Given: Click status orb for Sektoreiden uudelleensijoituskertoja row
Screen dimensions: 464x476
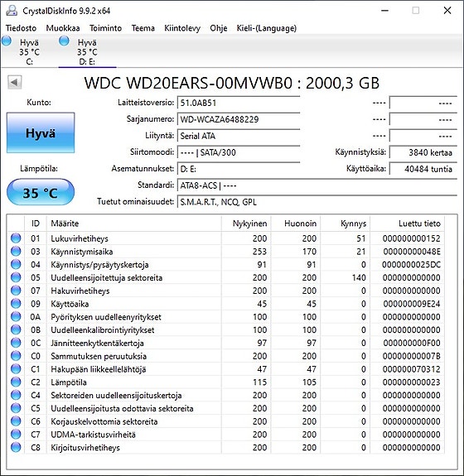Looking at the screenshot, I should coord(16,395).
